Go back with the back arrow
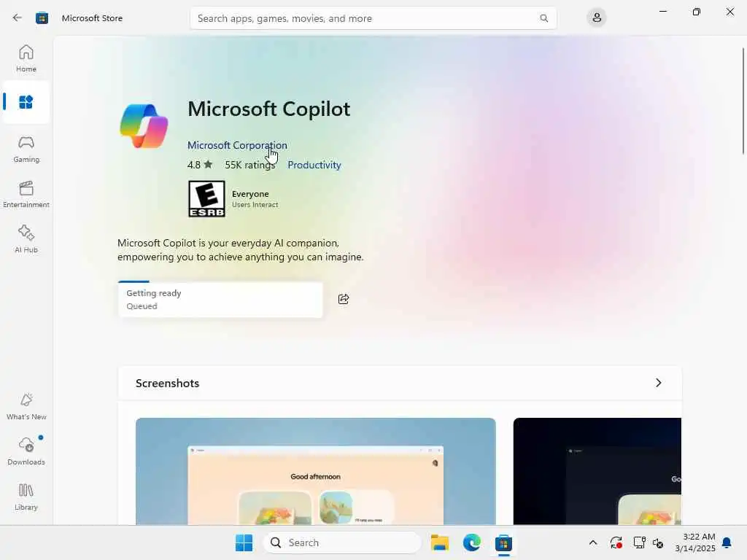747x560 pixels. pyautogui.click(x=18, y=18)
